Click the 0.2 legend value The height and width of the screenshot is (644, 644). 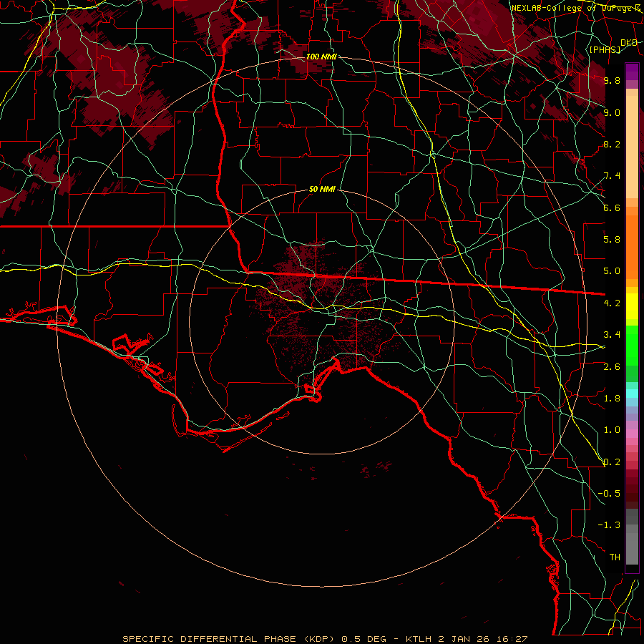point(612,462)
